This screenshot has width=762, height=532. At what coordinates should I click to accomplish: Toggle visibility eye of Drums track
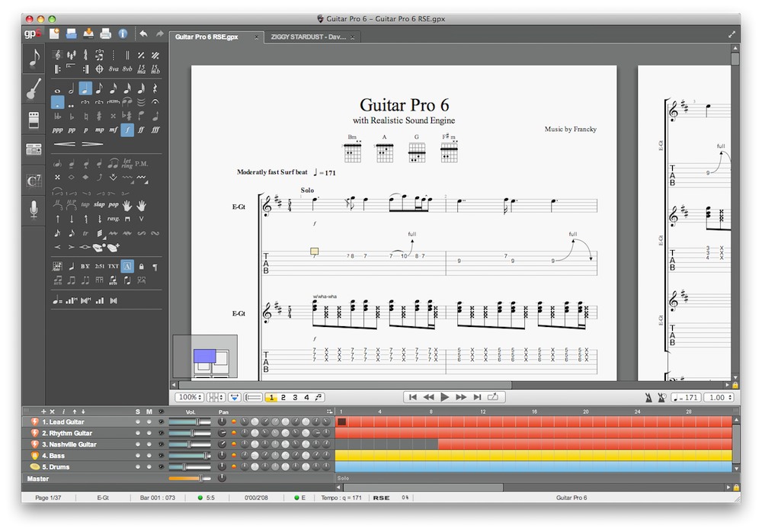coord(161,467)
